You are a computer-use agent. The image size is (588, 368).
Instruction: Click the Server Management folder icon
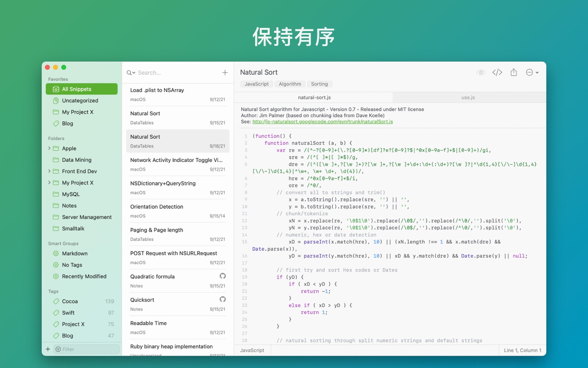(x=56, y=217)
